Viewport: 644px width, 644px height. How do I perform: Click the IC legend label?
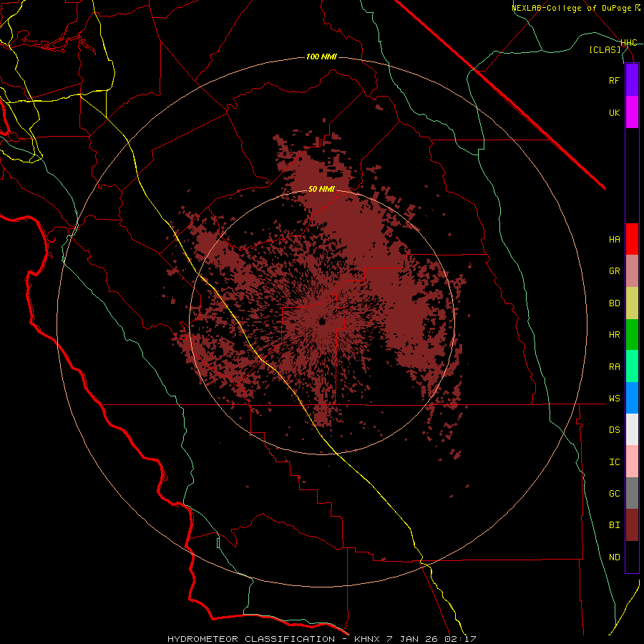click(x=614, y=462)
